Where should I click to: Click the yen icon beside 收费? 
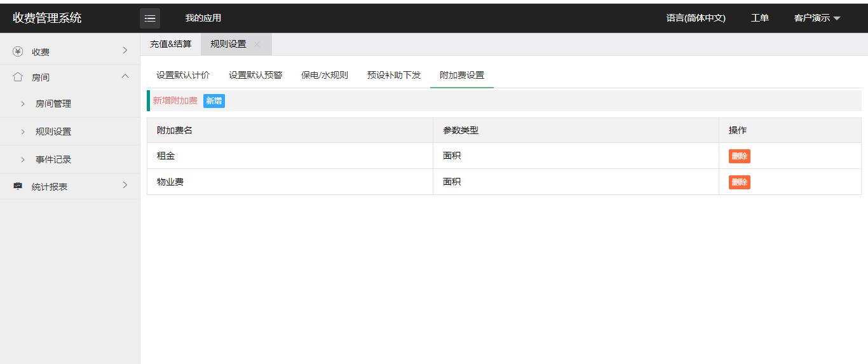tap(18, 51)
